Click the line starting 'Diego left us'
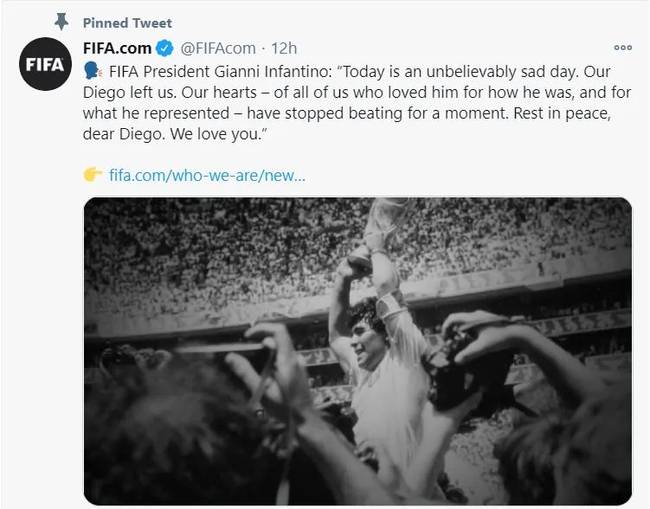The height and width of the screenshot is (509, 650). tap(357, 92)
